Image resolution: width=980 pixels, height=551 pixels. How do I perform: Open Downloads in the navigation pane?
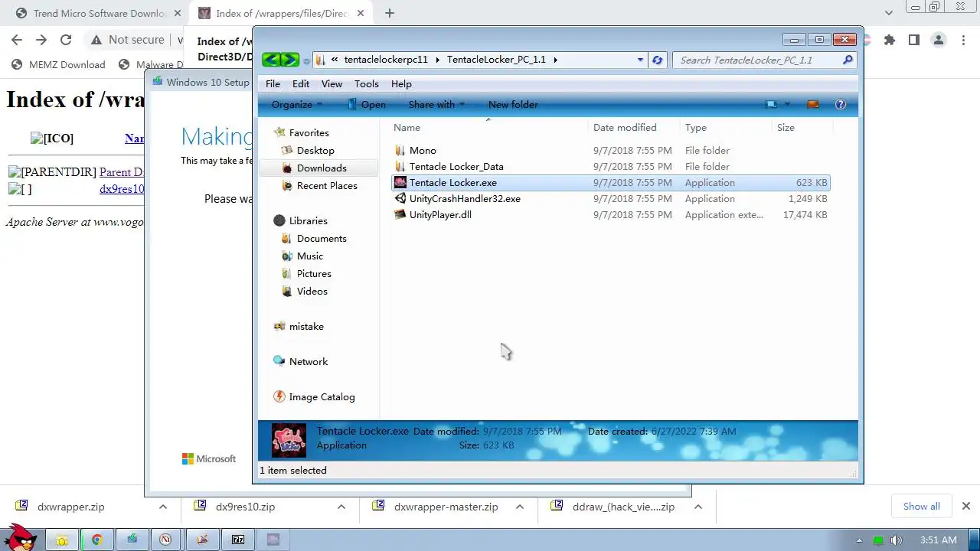322,168
